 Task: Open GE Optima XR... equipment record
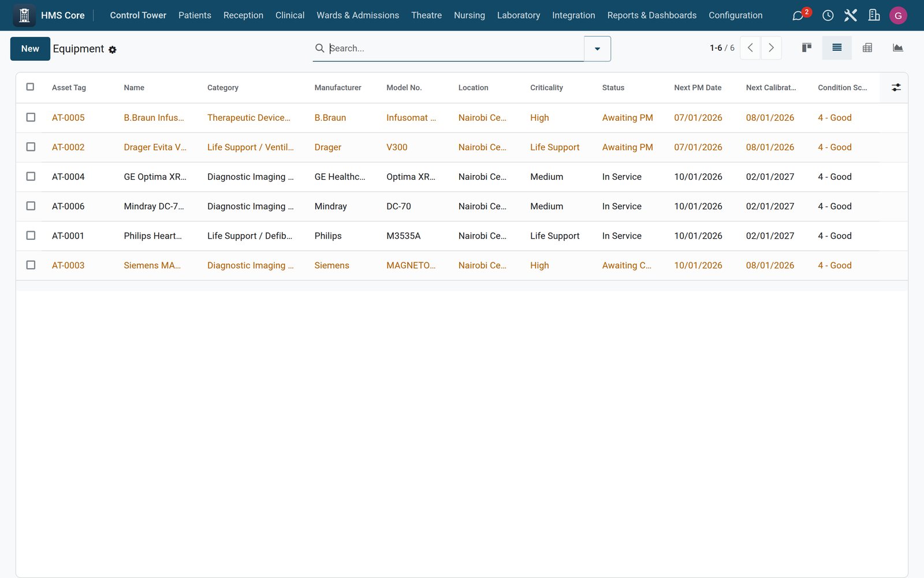[x=155, y=176]
